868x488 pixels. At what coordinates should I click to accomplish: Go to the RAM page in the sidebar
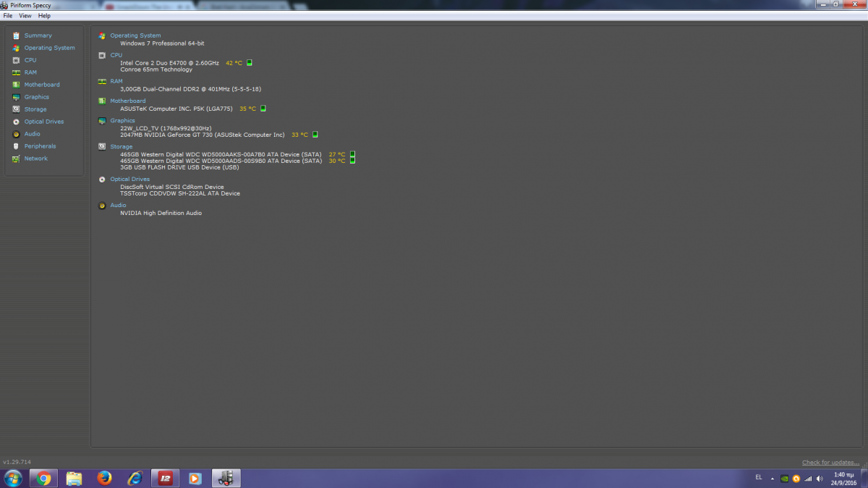pos(30,72)
